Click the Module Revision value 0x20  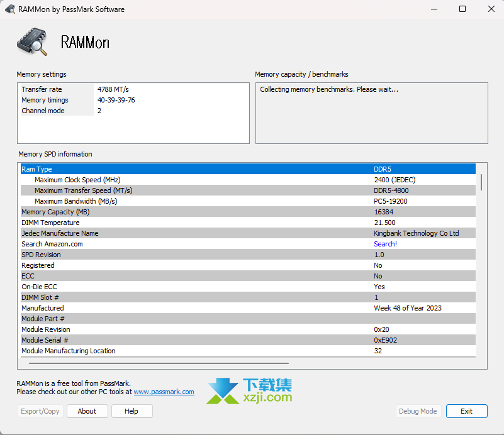[x=381, y=329]
